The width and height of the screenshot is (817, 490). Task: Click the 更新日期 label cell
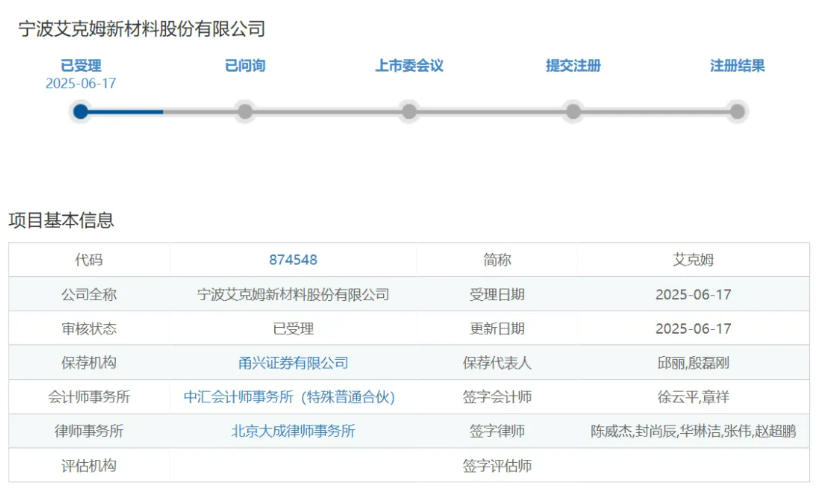coord(497,328)
